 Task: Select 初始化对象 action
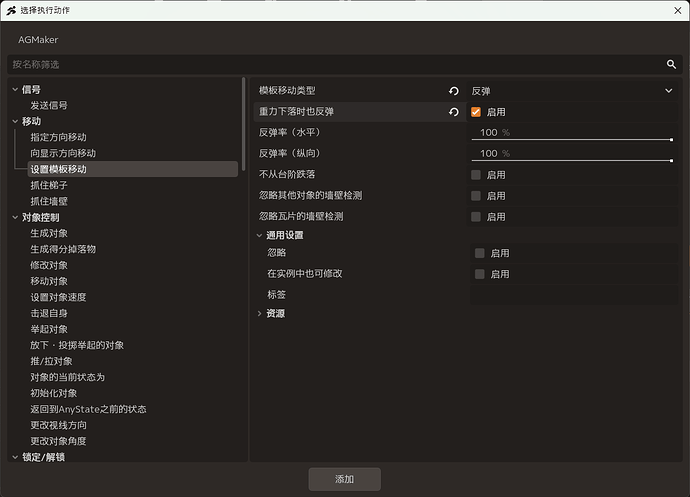54,393
